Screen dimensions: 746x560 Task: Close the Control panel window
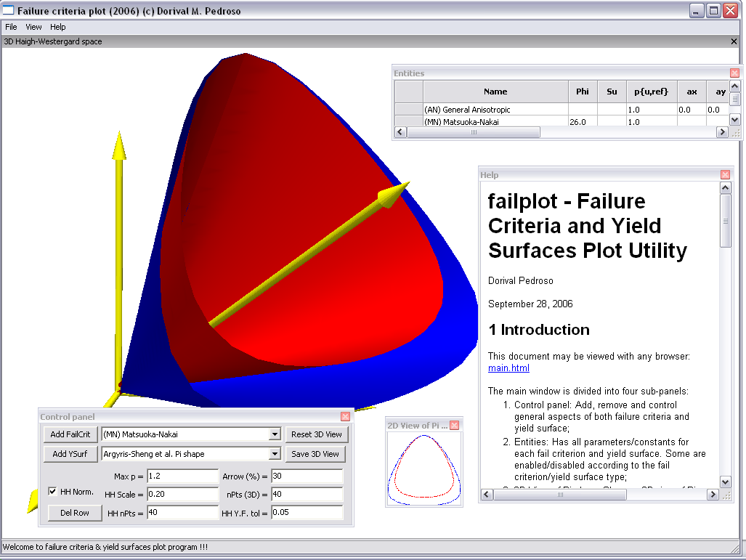tap(345, 417)
